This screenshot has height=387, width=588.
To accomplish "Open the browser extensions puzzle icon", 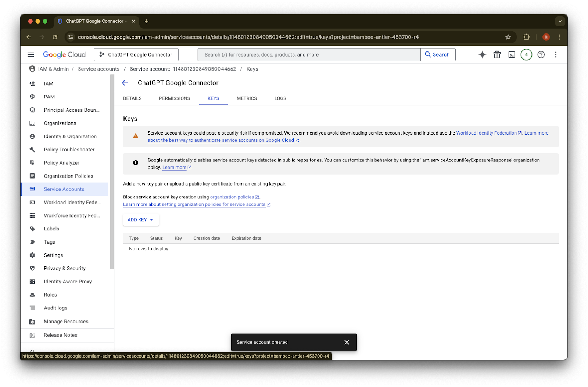I will pyautogui.click(x=527, y=37).
